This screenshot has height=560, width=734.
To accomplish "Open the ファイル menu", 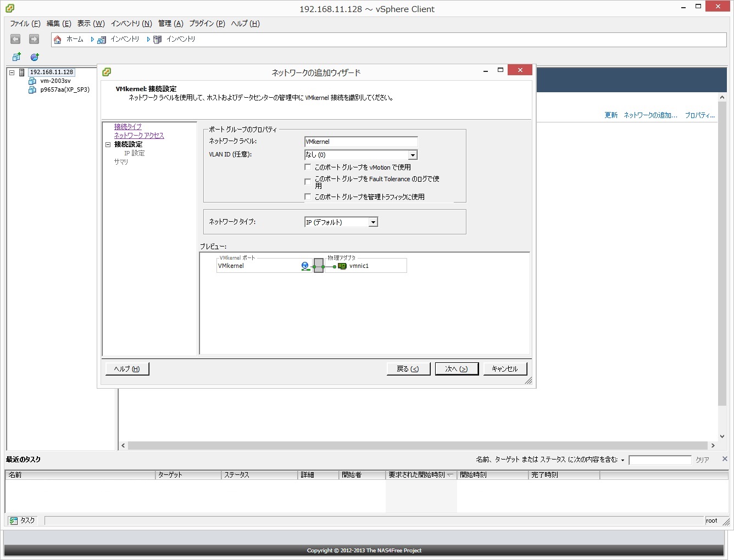I will point(25,24).
